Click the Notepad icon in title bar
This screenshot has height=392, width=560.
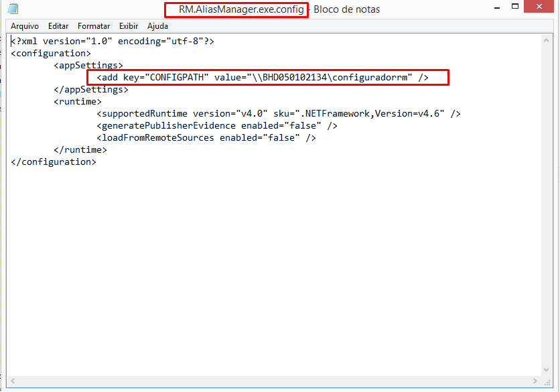coord(13,9)
